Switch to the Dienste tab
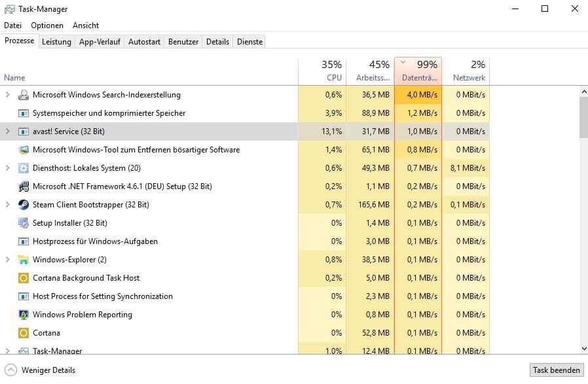Image resolution: width=588 pixels, height=384 pixels. point(249,42)
